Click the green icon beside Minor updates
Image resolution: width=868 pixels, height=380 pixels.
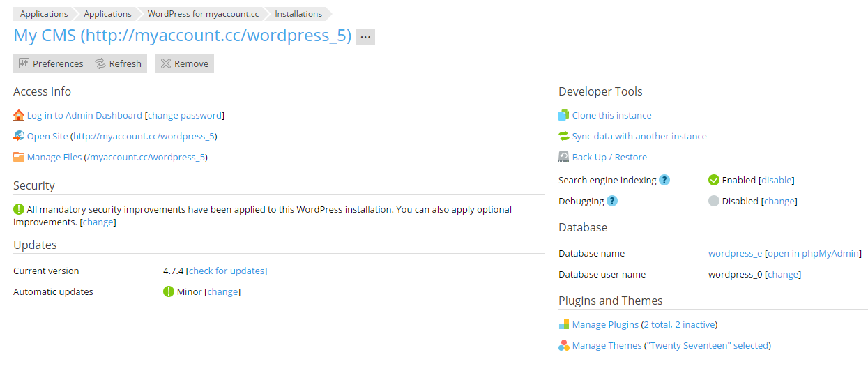click(169, 291)
